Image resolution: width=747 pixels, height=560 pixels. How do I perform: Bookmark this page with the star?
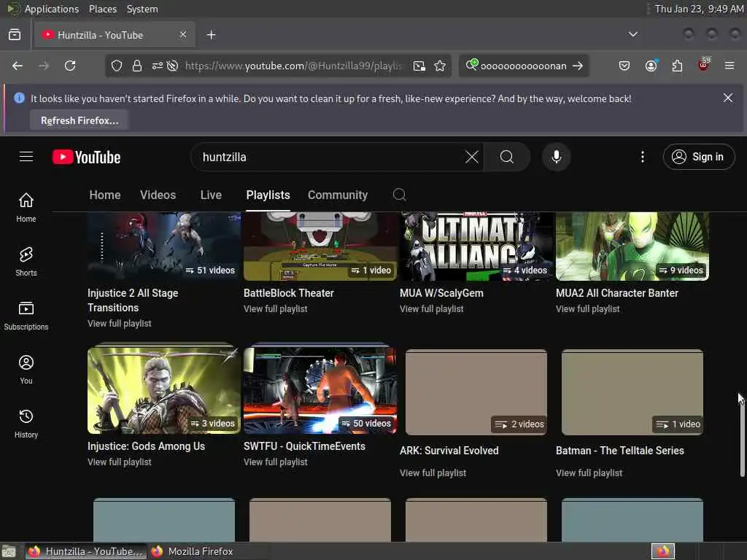pos(440,66)
